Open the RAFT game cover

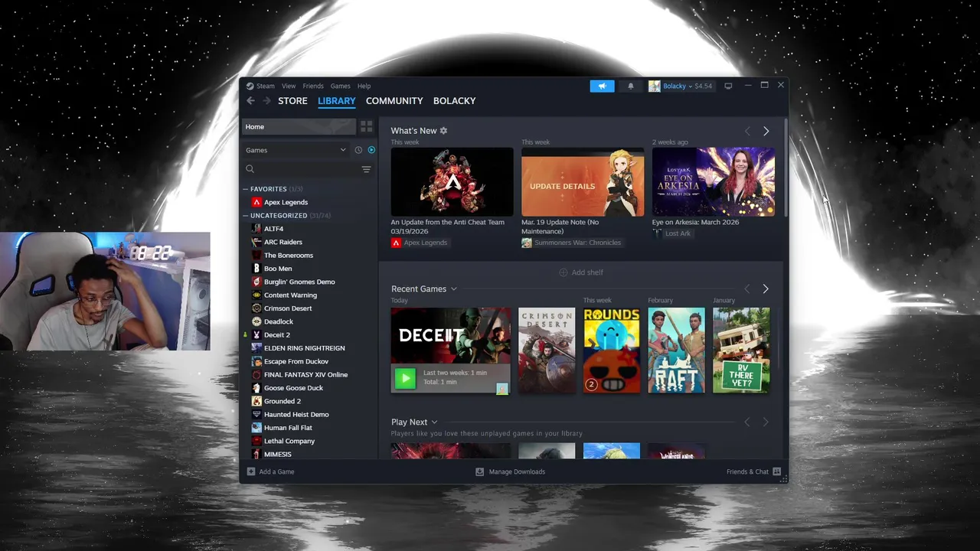(x=676, y=350)
